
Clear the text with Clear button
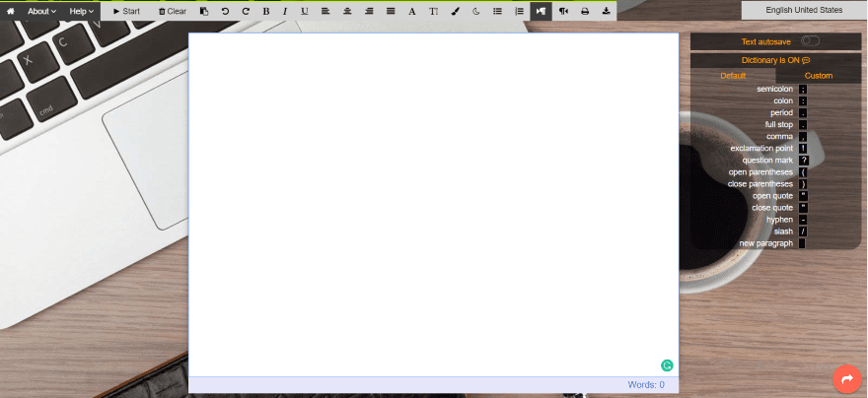173,11
